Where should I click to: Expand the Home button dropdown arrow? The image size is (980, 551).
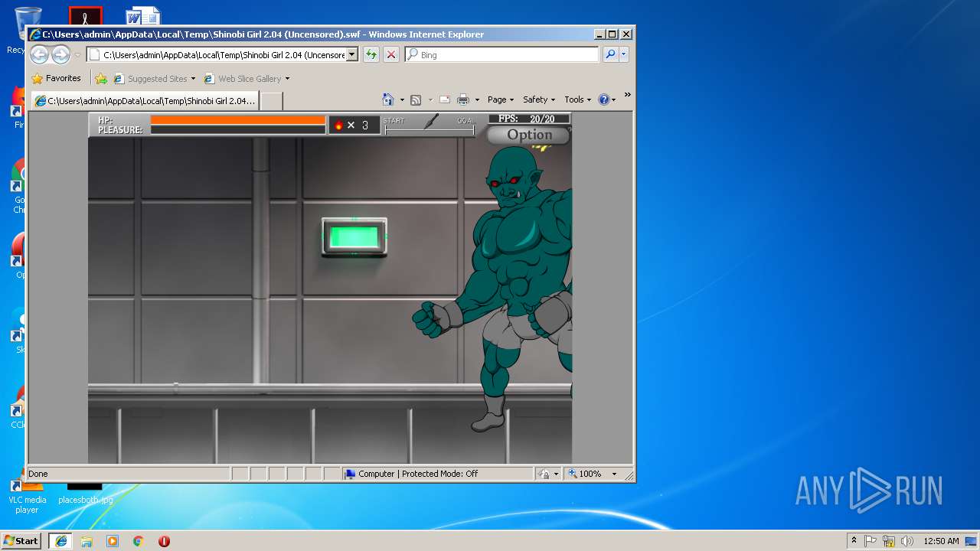pyautogui.click(x=402, y=99)
